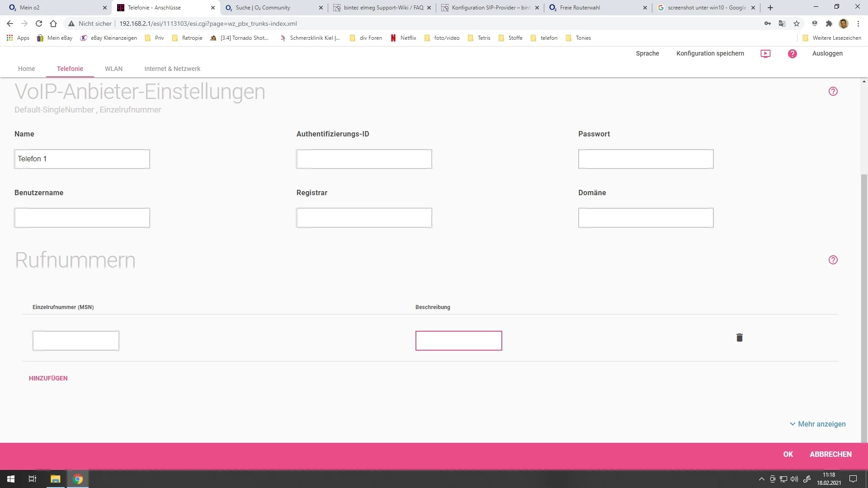This screenshot has width=868, height=488.
Task: Focus the Authentifizierungs-ID input field
Action: [x=364, y=159]
